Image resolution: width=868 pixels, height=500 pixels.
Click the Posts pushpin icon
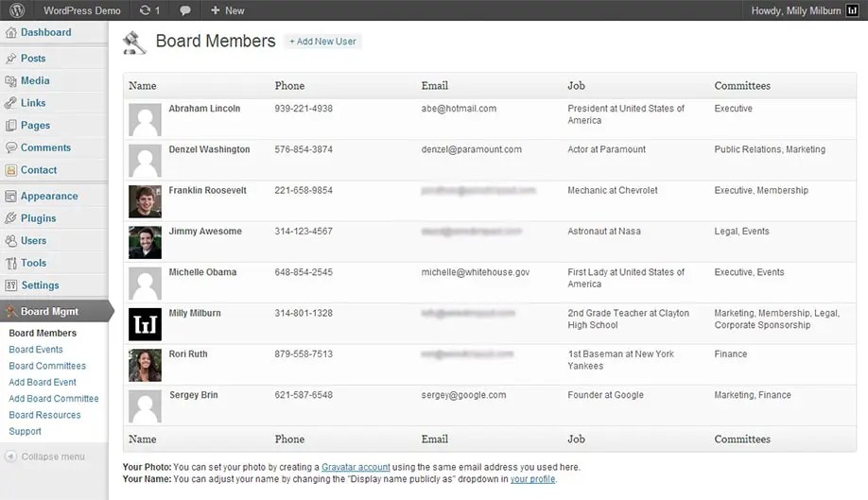click(11, 59)
